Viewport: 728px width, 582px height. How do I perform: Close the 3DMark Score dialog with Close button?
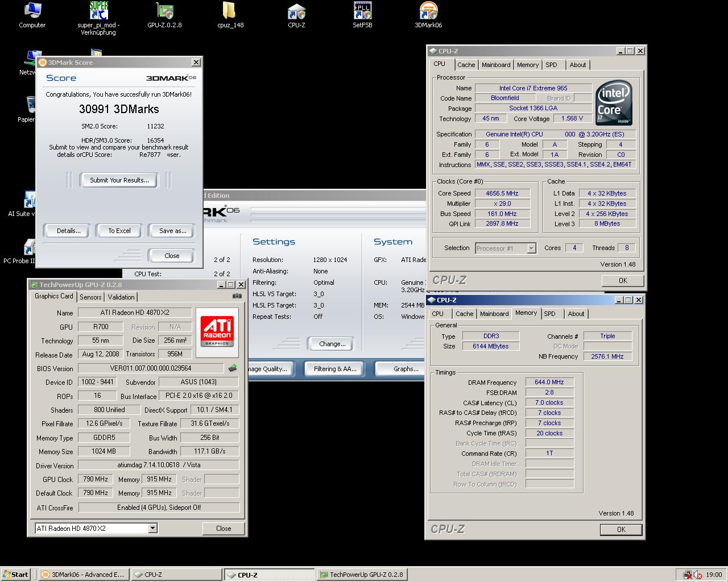(172, 256)
